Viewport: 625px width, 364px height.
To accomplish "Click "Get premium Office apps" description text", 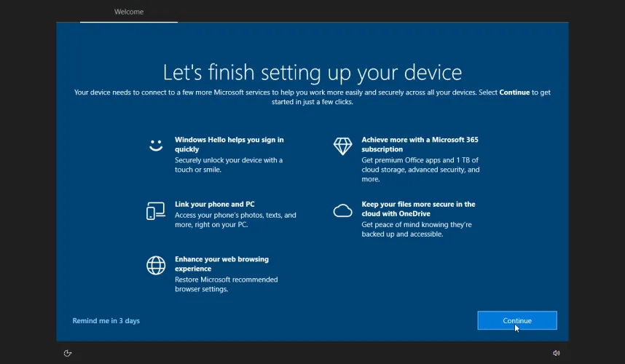I will point(420,170).
